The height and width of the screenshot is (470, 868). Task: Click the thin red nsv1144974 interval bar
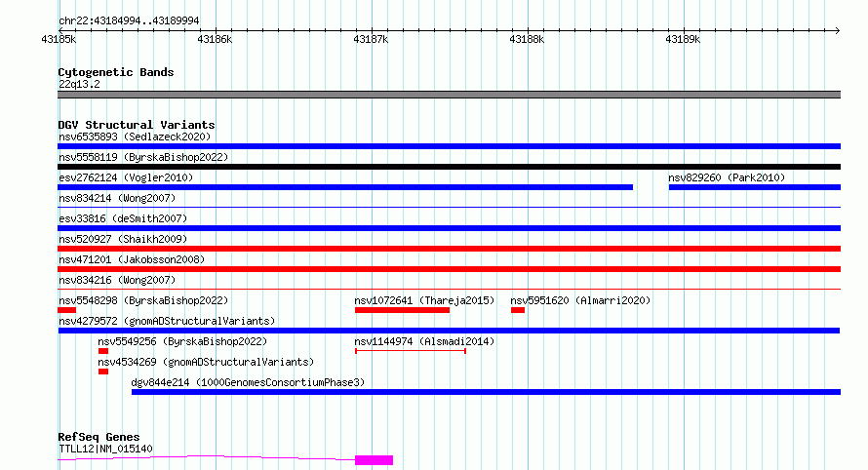411,351
